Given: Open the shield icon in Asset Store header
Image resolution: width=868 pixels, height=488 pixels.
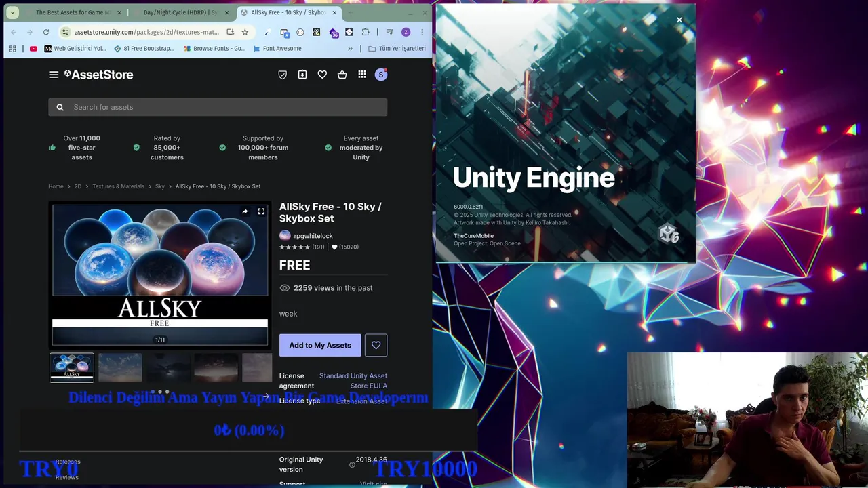Looking at the screenshot, I should pyautogui.click(x=283, y=75).
